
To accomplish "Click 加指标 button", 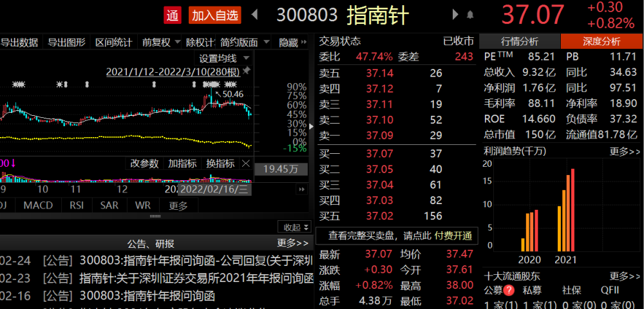I will click(x=182, y=164).
